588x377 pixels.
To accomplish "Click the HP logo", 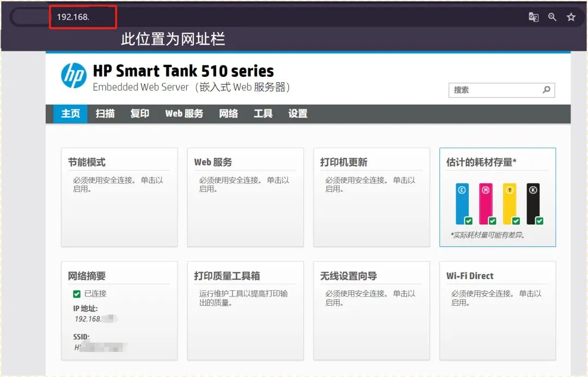I will click(73, 75).
